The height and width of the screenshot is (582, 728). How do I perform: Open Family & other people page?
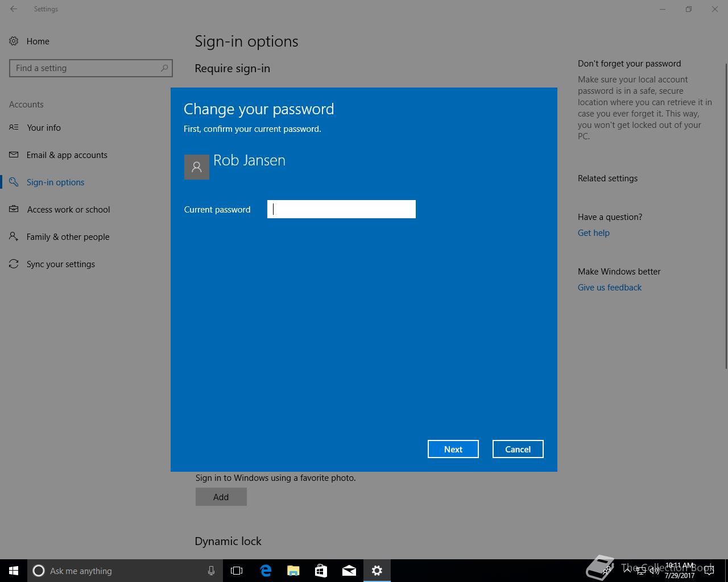coord(68,236)
